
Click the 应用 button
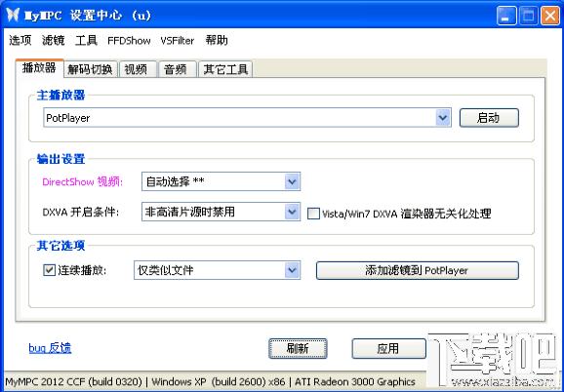(x=388, y=348)
